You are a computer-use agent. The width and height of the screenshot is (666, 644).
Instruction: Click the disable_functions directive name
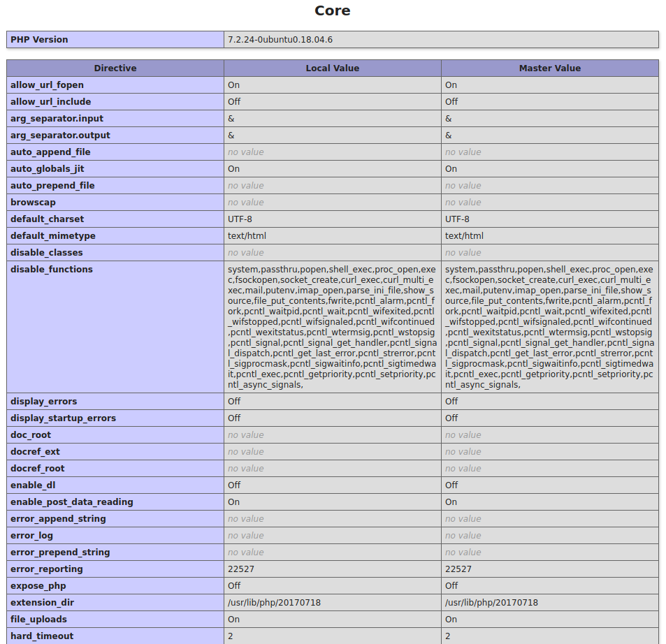click(52, 270)
